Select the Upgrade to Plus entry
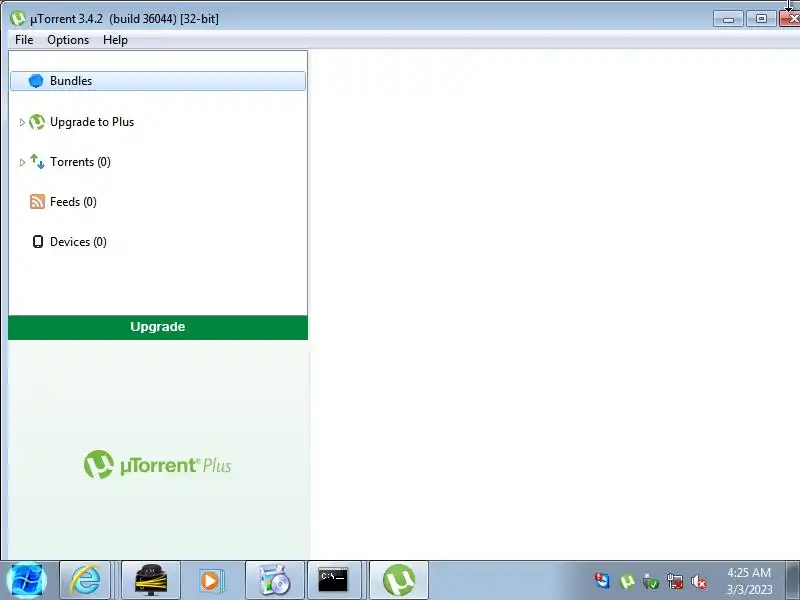The height and width of the screenshot is (600, 800). click(x=92, y=122)
